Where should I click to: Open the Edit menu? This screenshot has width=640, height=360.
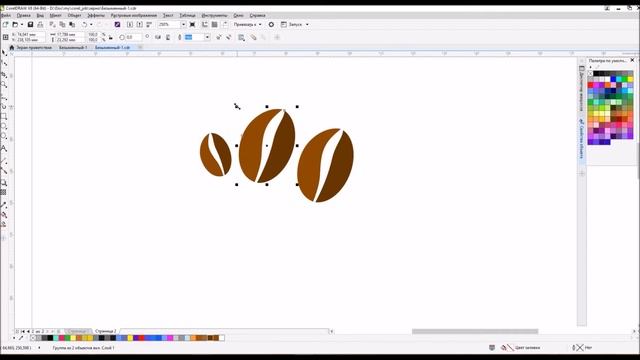coord(24,16)
